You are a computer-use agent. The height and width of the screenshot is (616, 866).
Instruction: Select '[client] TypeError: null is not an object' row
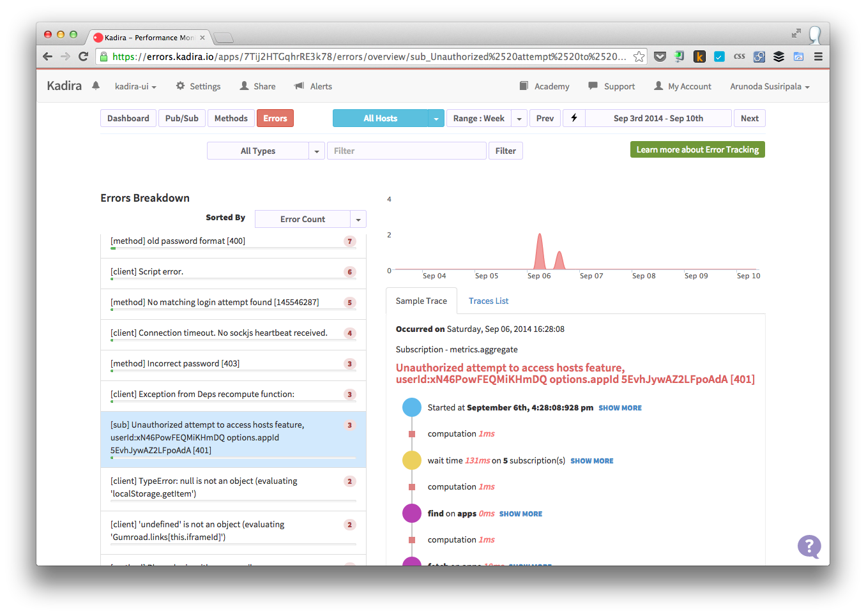233,489
